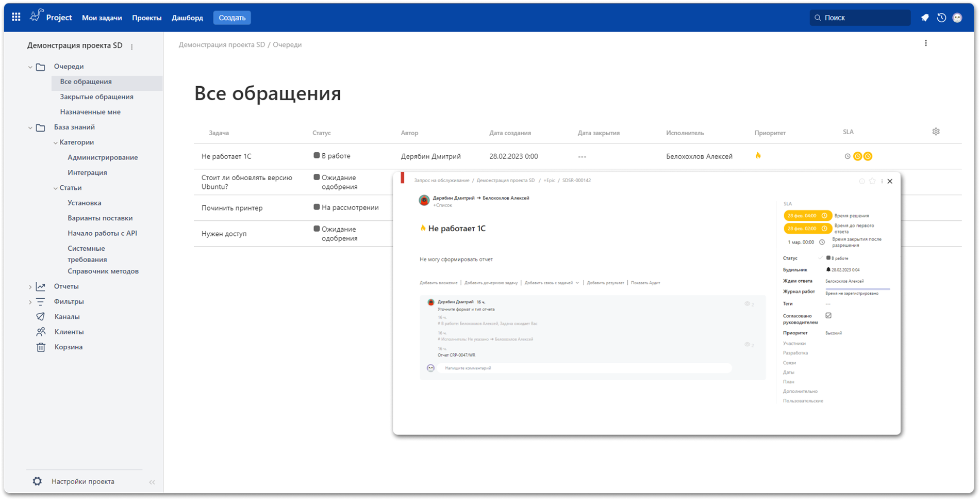The height and width of the screenshot is (500, 980).
Task: Collapse the Статьи category tree
Action: [55, 187]
